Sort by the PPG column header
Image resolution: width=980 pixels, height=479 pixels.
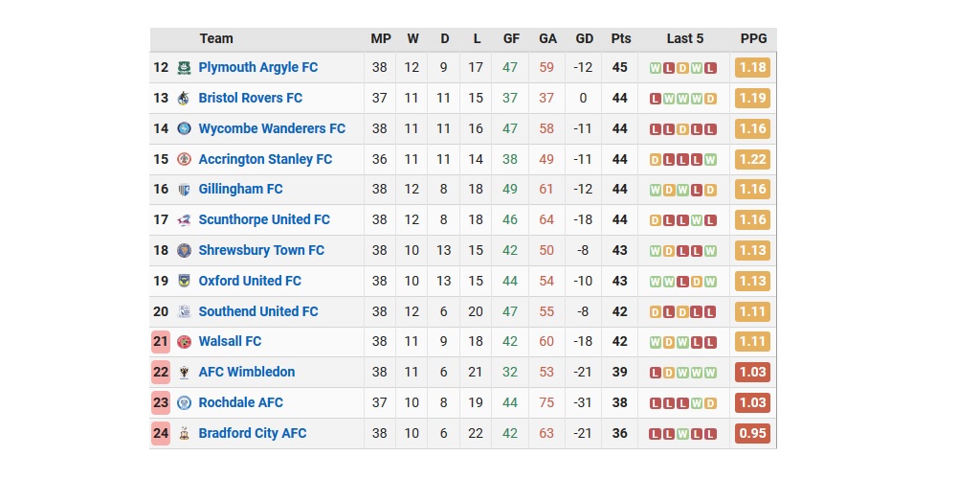pyautogui.click(x=753, y=39)
